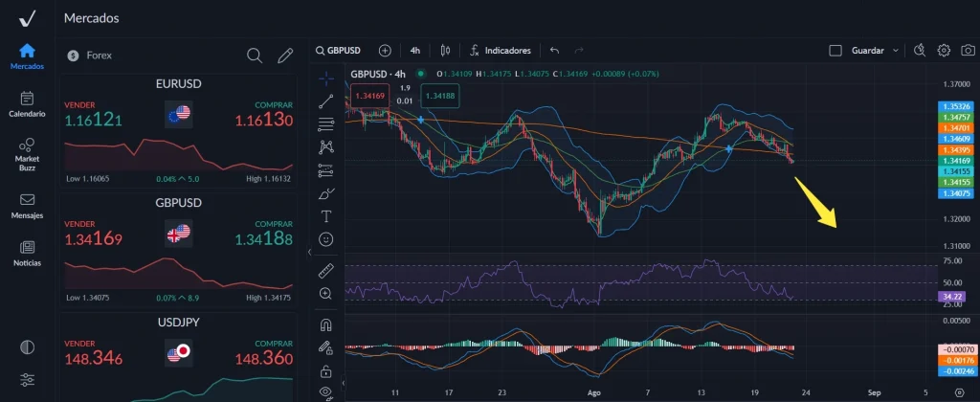The width and height of the screenshot is (980, 402).
Task: Open the Forex category selector
Action: (x=90, y=56)
